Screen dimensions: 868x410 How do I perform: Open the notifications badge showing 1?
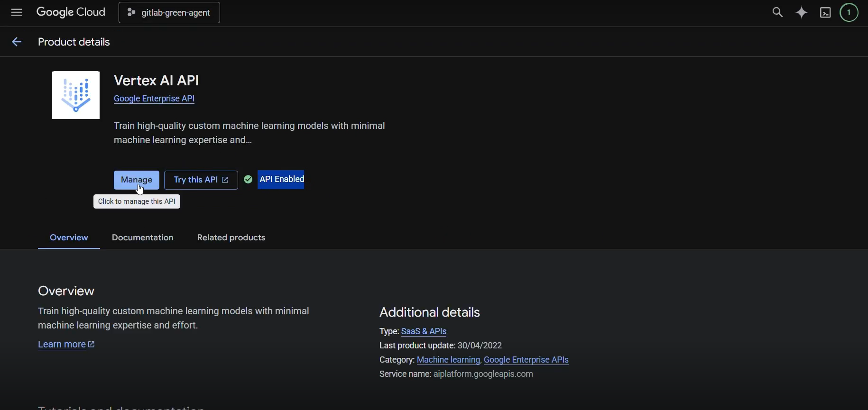coord(850,13)
